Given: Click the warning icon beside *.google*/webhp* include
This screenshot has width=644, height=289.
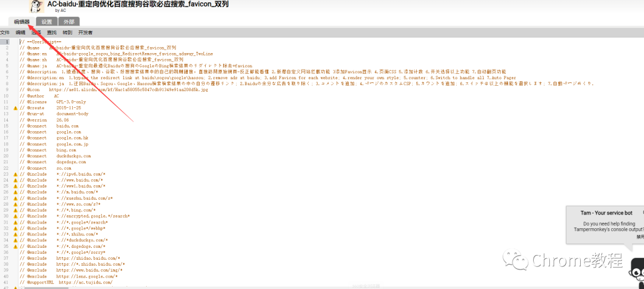Looking at the screenshot, I should coord(16,228).
